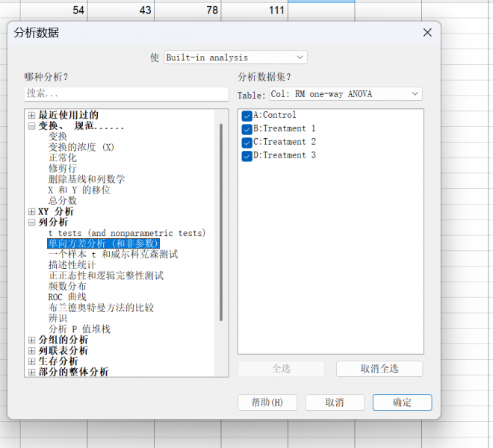493x448 pixels.
Task: Select X 和 Y 的移位 analysis
Action: (79, 190)
